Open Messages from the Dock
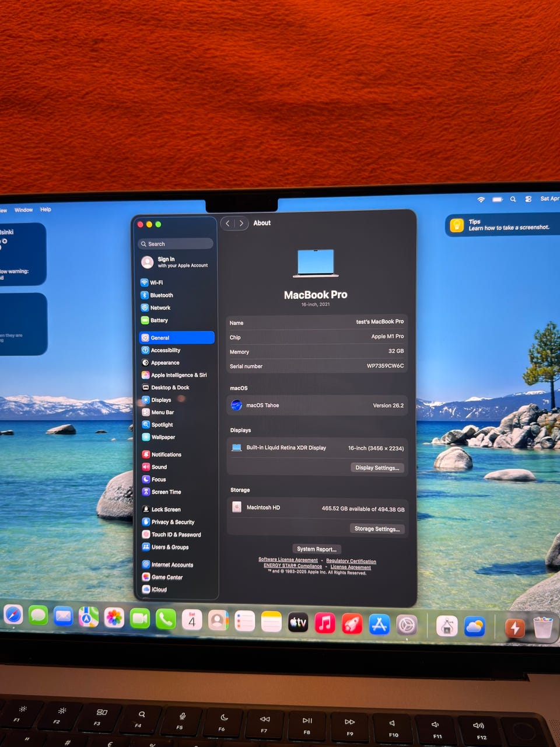This screenshot has height=747, width=560. [x=38, y=616]
